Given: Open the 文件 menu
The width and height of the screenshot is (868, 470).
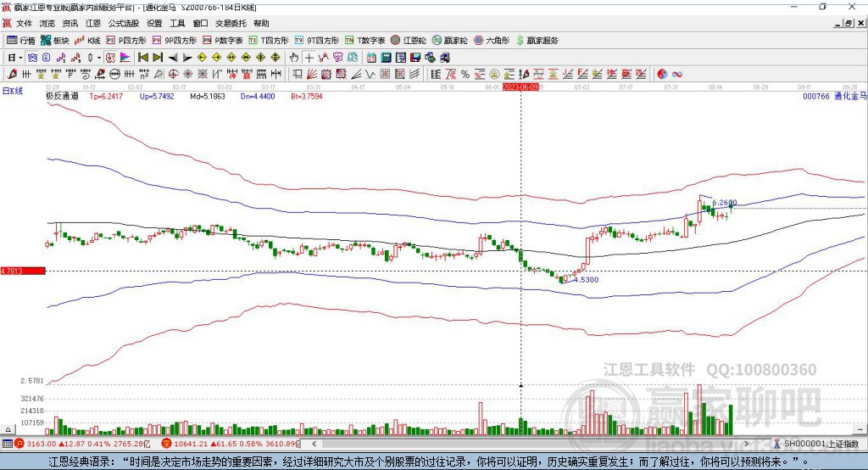Looking at the screenshot, I should pyautogui.click(x=24, y=23).
